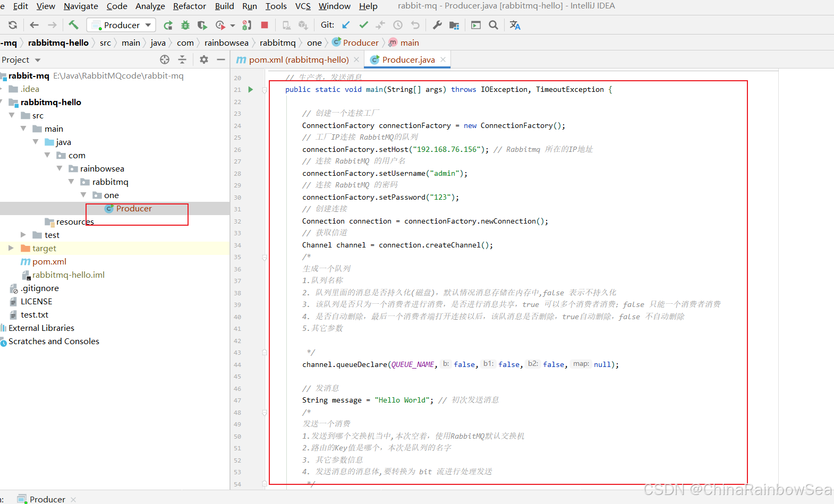This screenshot has height=504, width=834.
Task: Open Search Everywhere magnifier icon
Action: coord(493,25)
